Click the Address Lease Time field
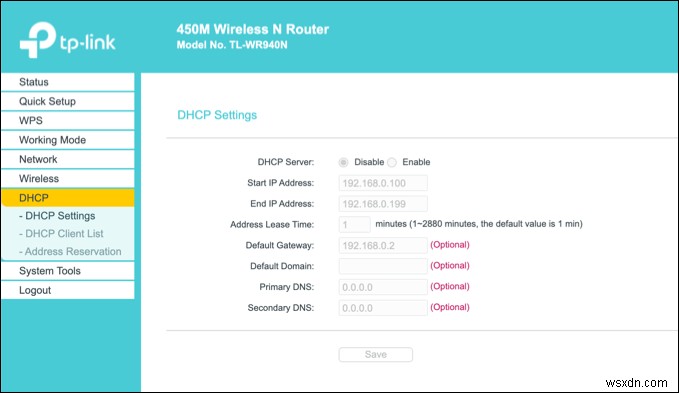Viewport: 679px width, 393px height. click(x=354, y=225)
